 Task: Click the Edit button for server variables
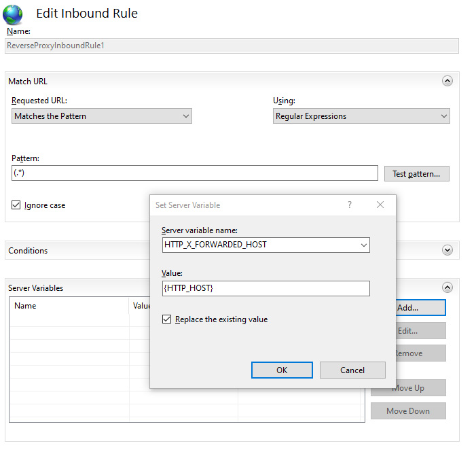click(421, 330)
